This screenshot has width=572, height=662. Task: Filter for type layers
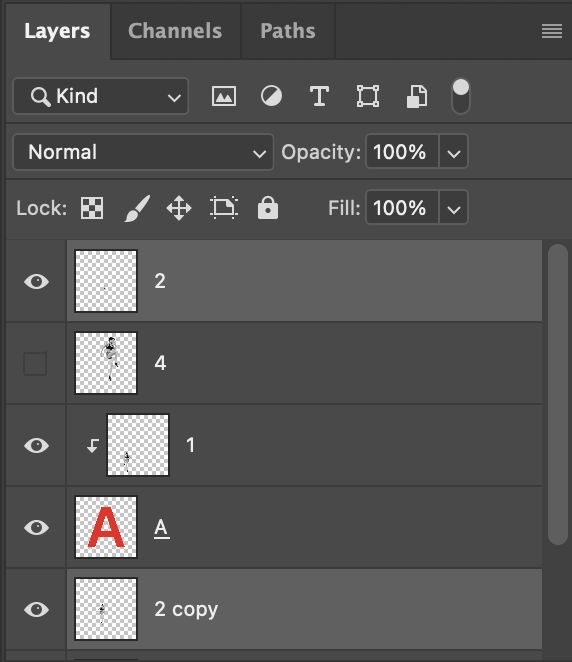[x=319, y=96]
